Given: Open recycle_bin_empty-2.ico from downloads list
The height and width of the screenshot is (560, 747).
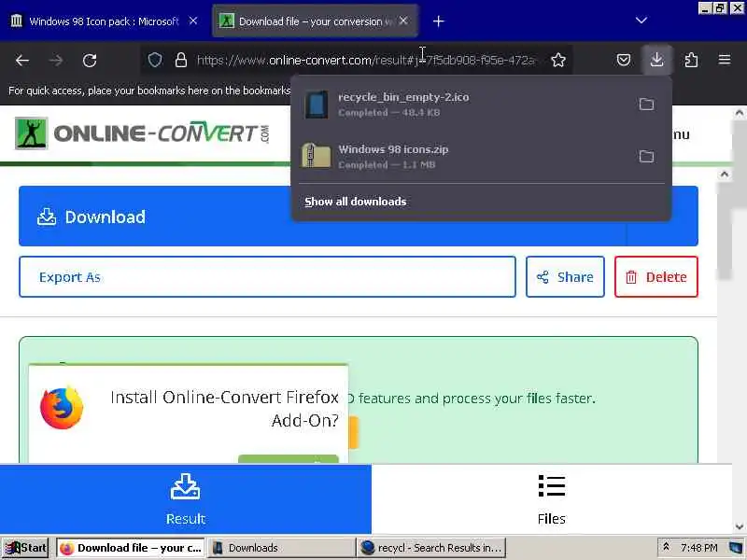Looking at the screenshot, I should click(x=464, y=105).
